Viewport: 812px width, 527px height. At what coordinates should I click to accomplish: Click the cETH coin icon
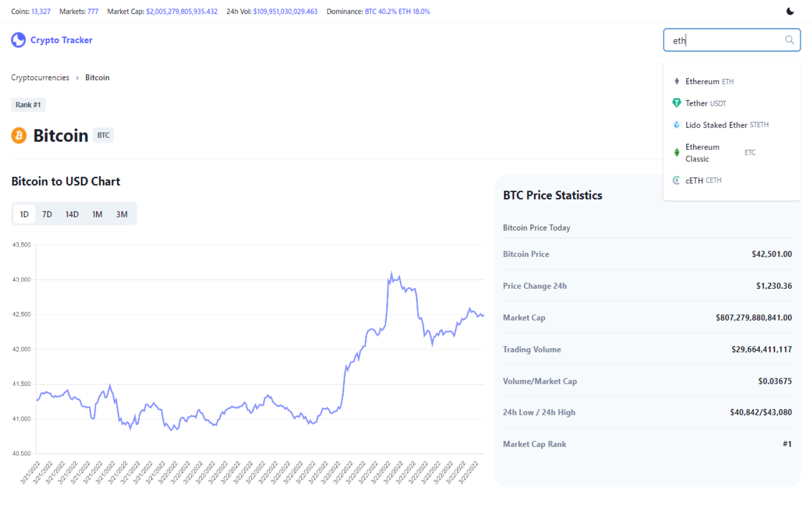[677, 180]
